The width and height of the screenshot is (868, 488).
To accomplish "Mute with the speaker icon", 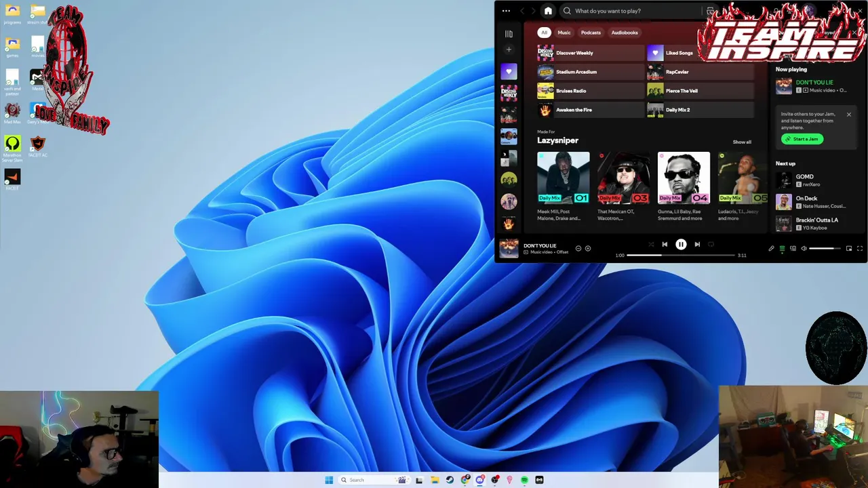I will 804,249.
